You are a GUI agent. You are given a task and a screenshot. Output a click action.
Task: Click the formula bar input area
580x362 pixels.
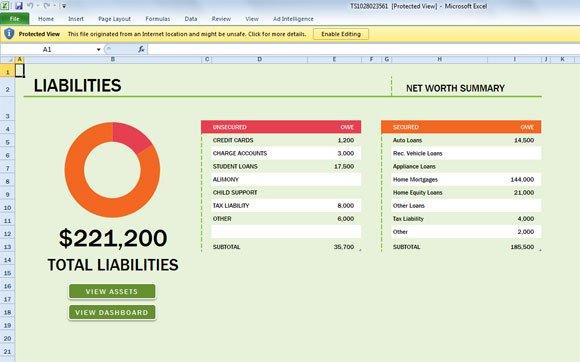click(x=364, y=50)
